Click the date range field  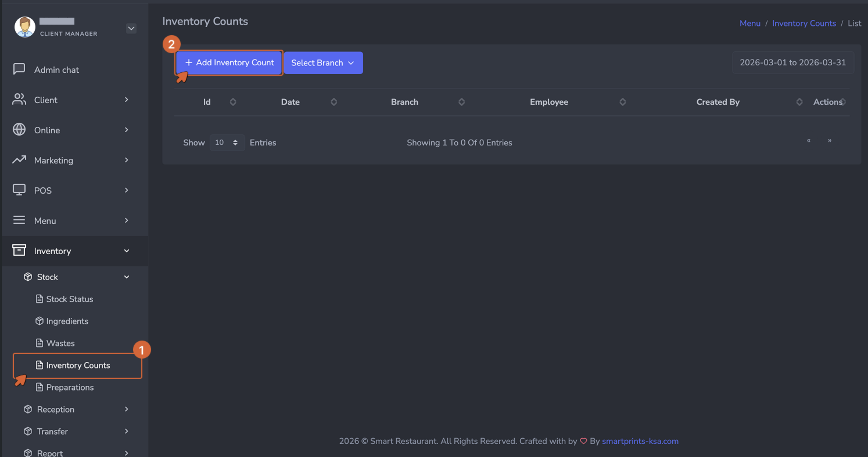[x=792, y=63]
